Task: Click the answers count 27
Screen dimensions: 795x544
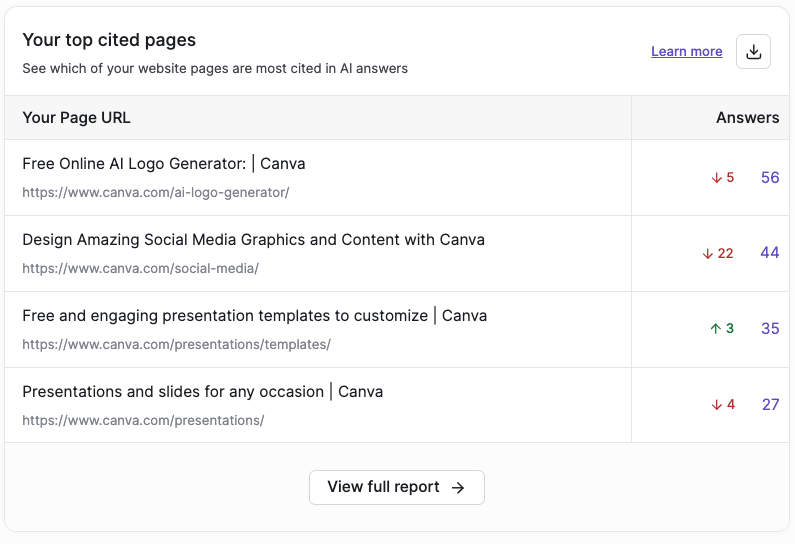Action: (771, 405)
